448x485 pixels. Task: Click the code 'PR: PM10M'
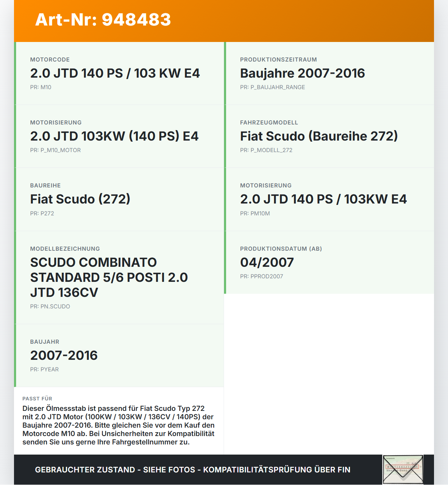click(x=255, y=214)
